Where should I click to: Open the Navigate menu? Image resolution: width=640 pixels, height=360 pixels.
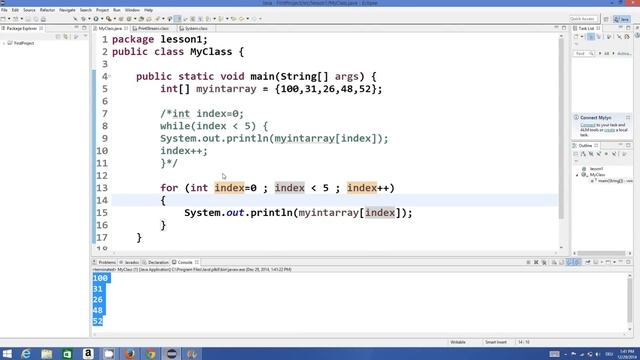[67, 10]
